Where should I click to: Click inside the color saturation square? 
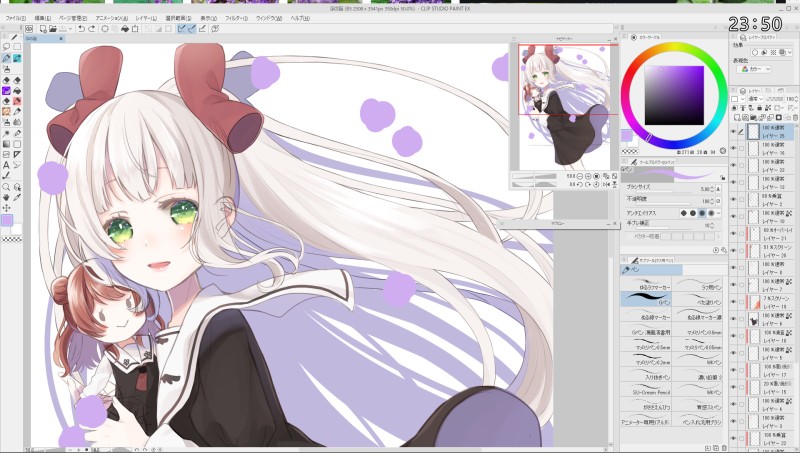674,95
